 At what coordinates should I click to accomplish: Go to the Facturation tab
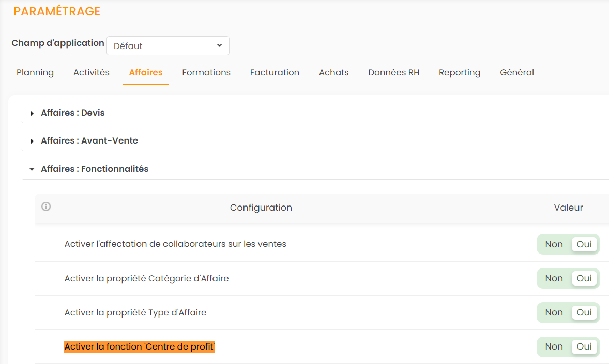point(275,73)
